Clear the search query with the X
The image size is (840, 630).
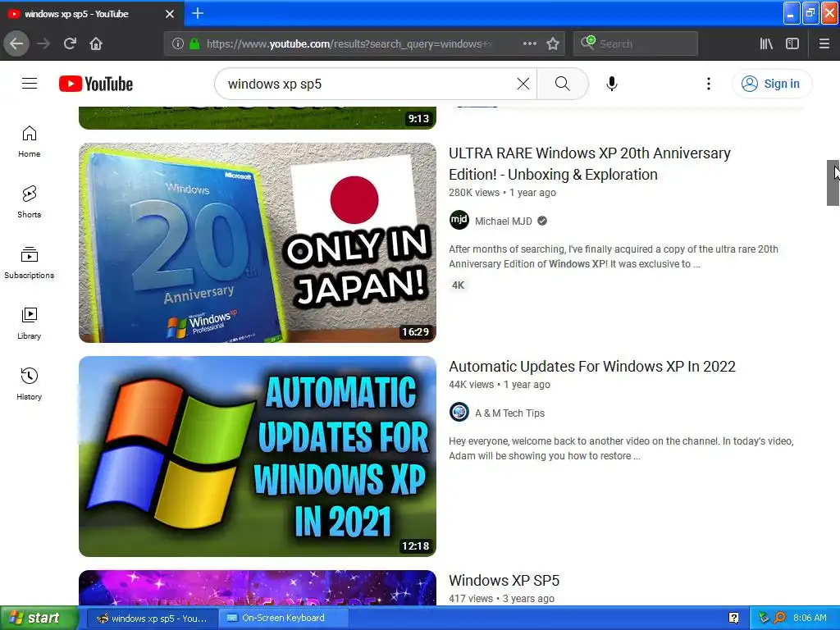click(523, 84)
